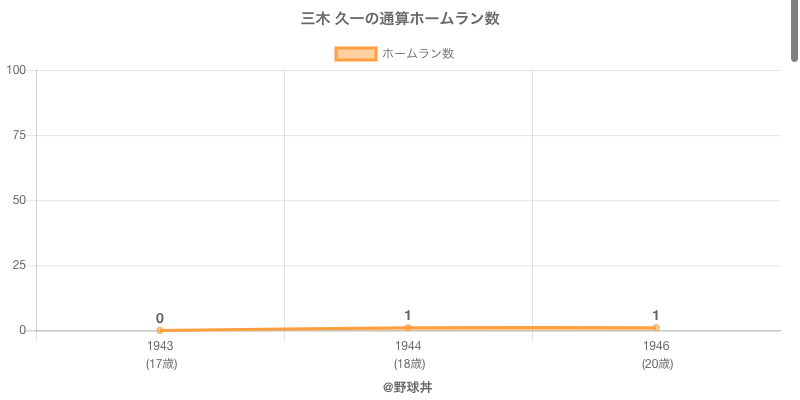
Task: Click the (20歳) age label
Action: click(656, 364)
